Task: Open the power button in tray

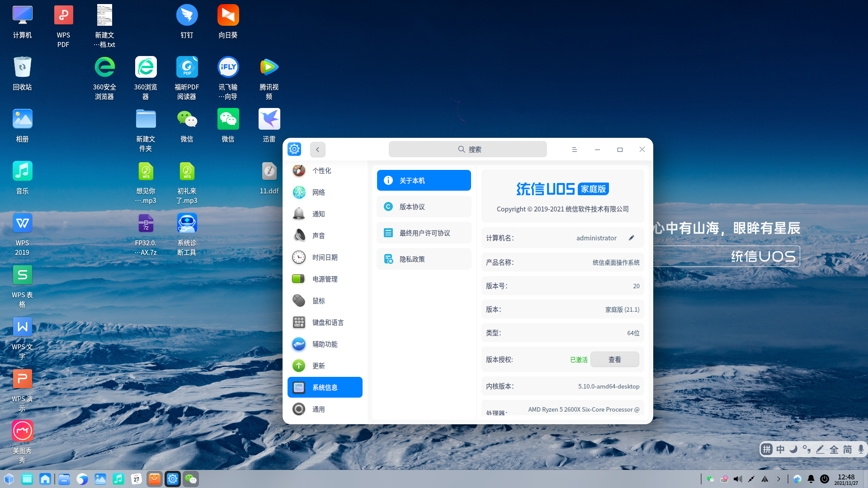Action: pyautogui.click(x=825, y=479)
